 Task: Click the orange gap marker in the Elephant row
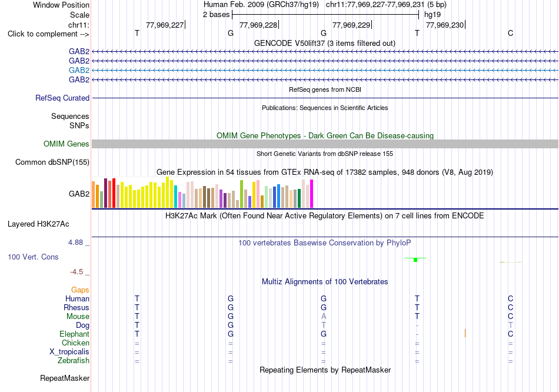point(465,333)
